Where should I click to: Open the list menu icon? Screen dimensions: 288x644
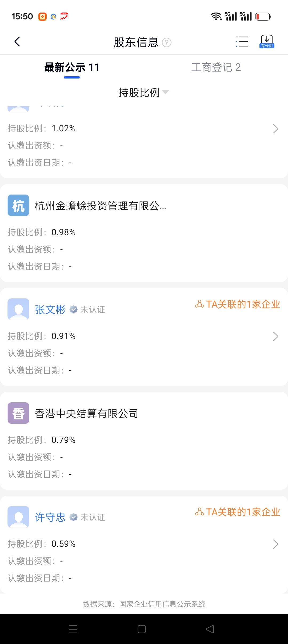242,42
